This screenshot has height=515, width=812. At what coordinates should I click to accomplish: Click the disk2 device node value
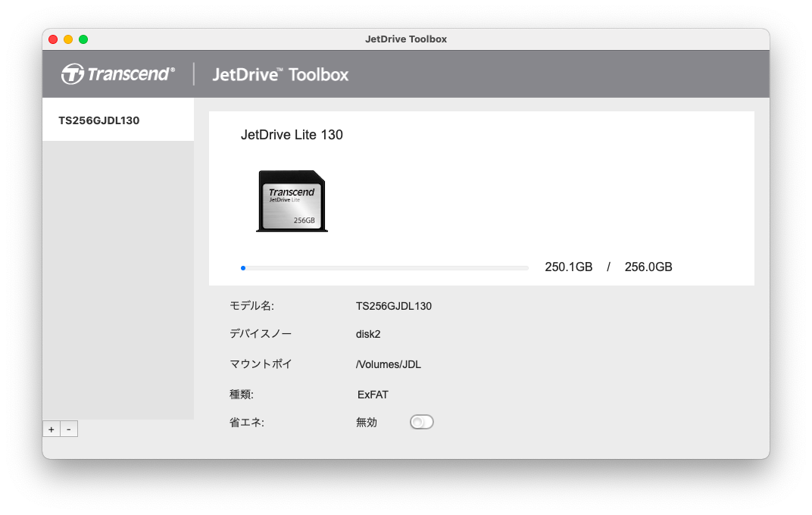pos(368,334)
